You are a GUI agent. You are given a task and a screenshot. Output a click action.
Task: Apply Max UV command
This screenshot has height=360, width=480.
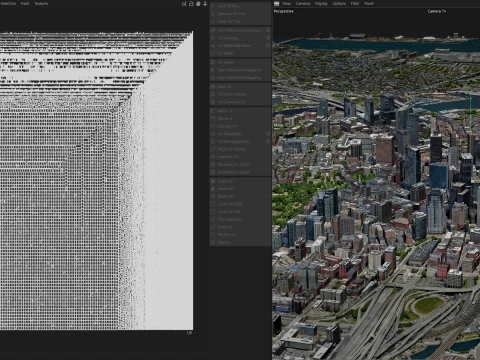point(240,86)
